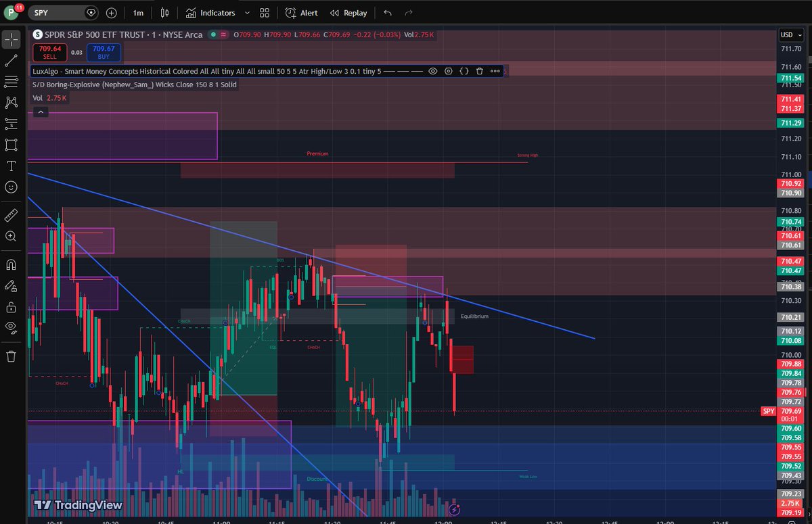The image size is (812, 524).
Task: Click the 711.54 green price label
Action: 790,78
